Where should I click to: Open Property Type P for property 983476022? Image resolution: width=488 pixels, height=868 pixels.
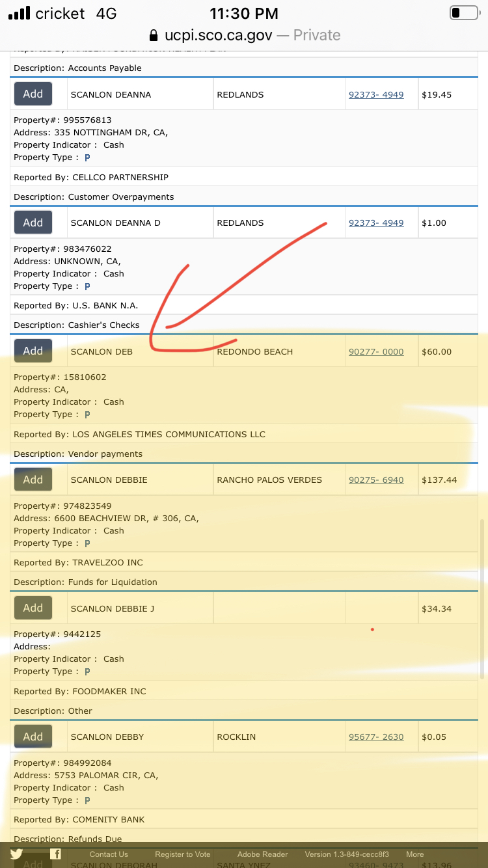point(87,286)
